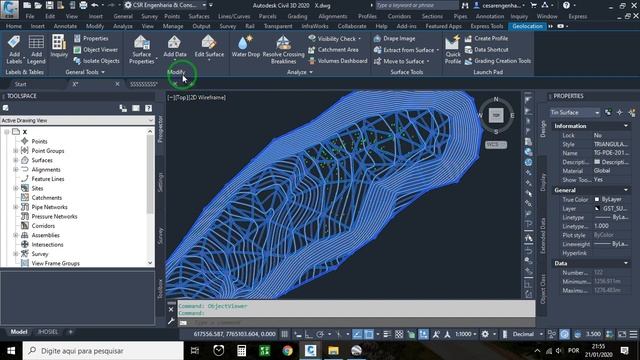Image resolution: width=640 pixels, height=360 pixels.
Task: Open the Volumes Dashboard
Action: (338, 61)
